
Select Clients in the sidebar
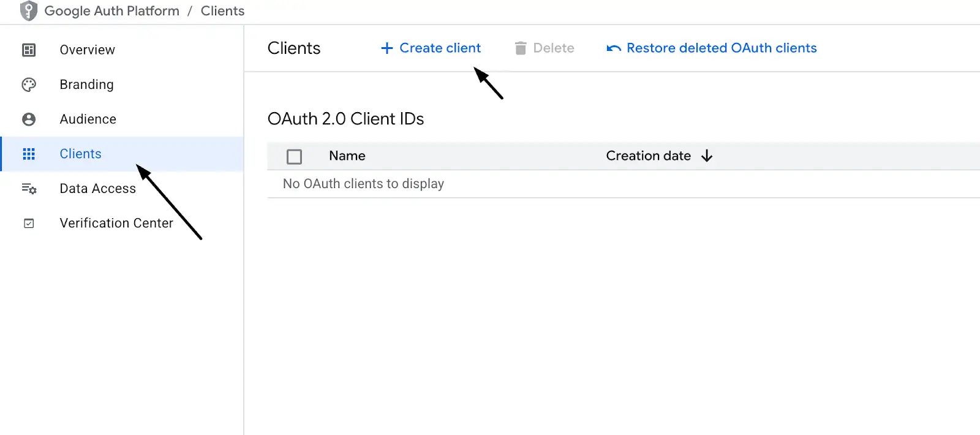coord(123,154)
